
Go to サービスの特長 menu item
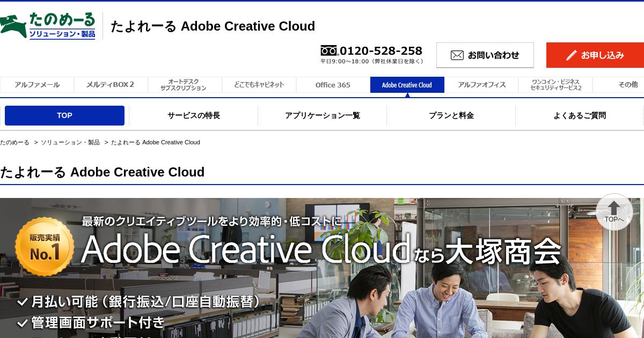(194, 115)
